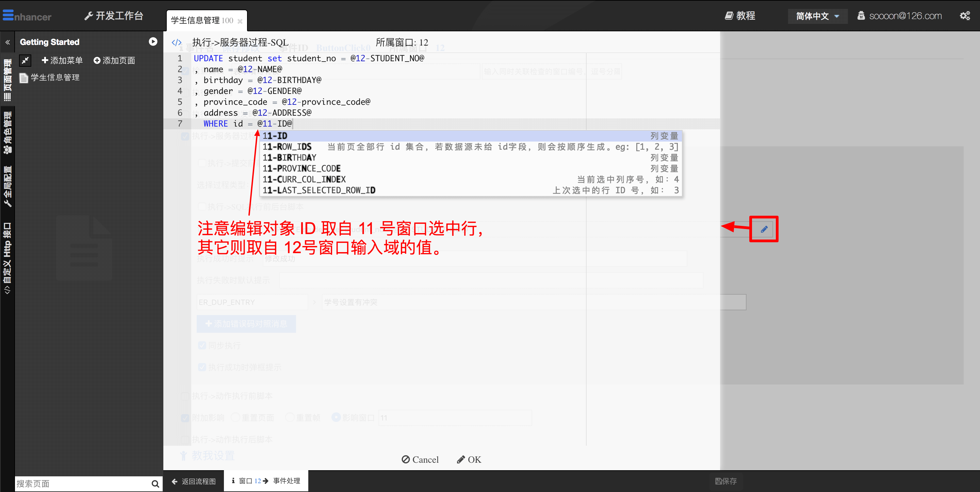Click the Getting Started play icon
980x492 pixels.
[153, 42]
